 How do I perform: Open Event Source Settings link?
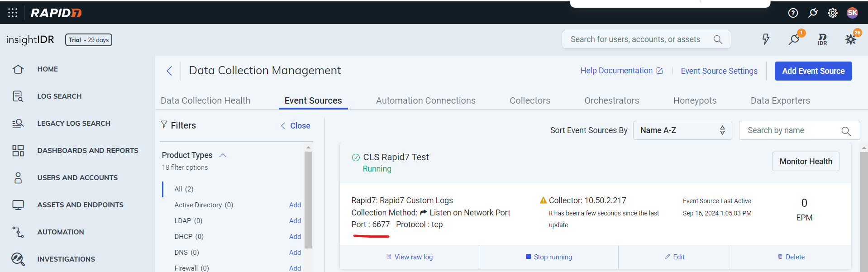point(719,71)
